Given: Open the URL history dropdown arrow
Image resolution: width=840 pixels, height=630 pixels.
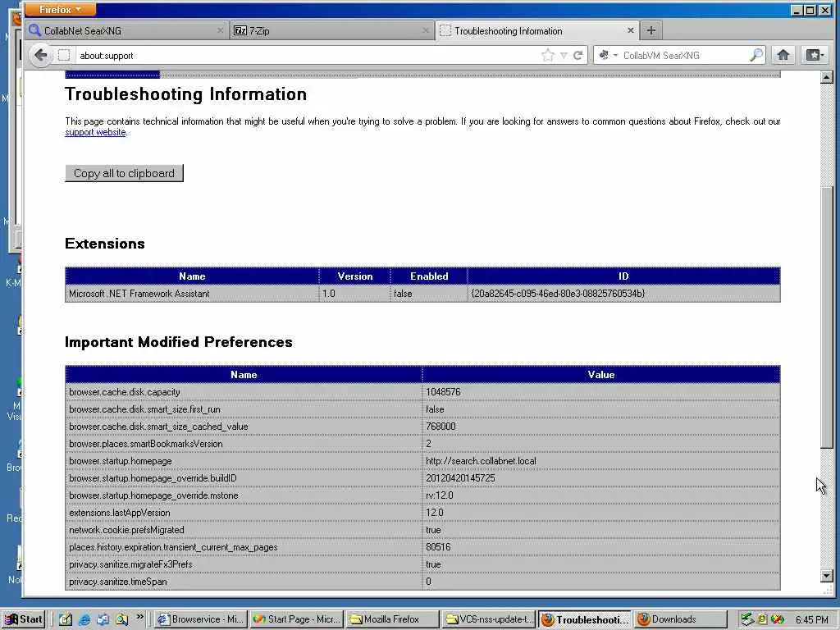Looking at the screenshot, I should tap(564, 55).
